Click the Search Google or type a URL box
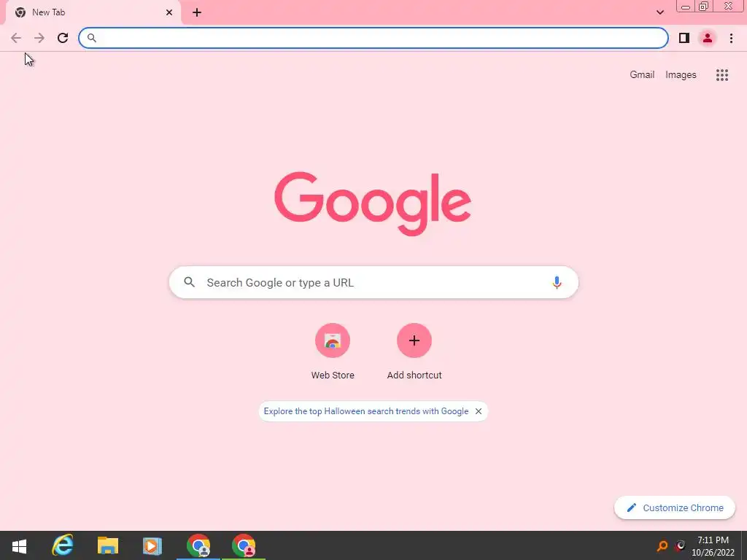Viewport: 747px width, 560px height. (373, 282)
